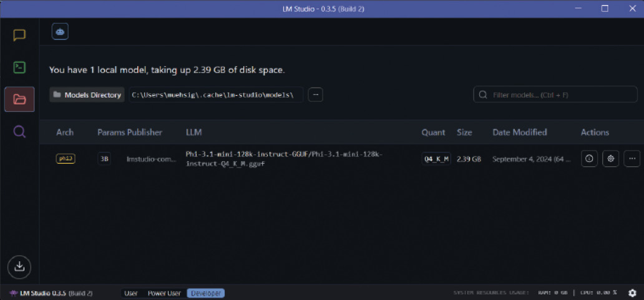Click the 2.39 GB size cell
This screenshot has height=300, width=644.
[469, 159]
